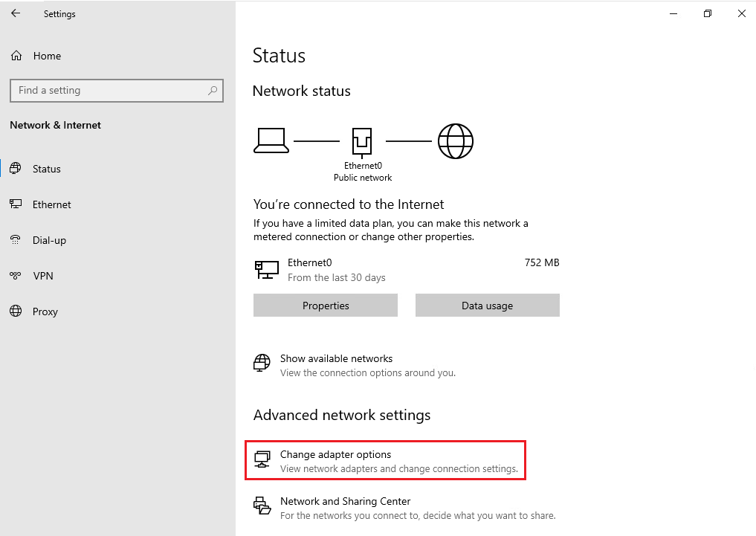This screenshot has width=756, height=536.
Task: Select the Ethernet monitor icon in sidebar
Action: 16,204
